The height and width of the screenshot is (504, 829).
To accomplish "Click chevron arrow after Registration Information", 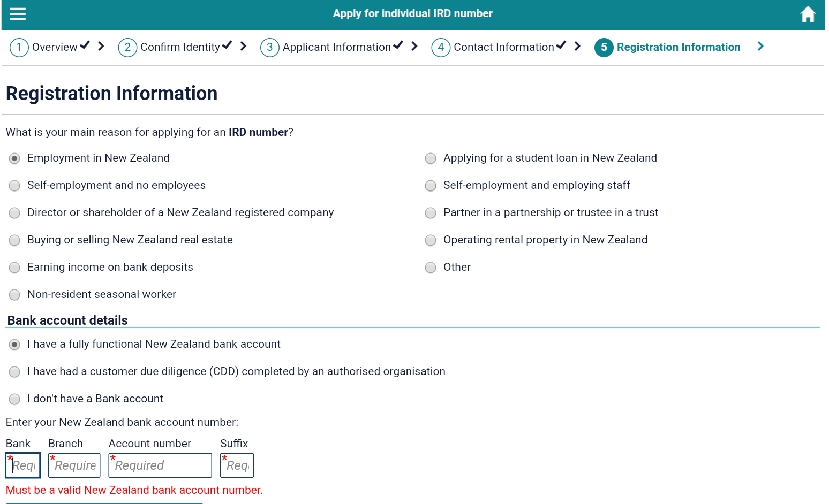I will click(760, 47).
